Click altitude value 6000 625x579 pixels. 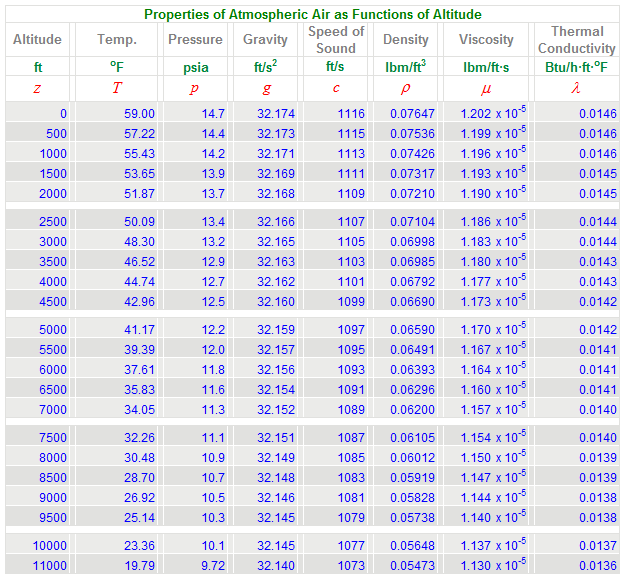click(x=53, y=370)
